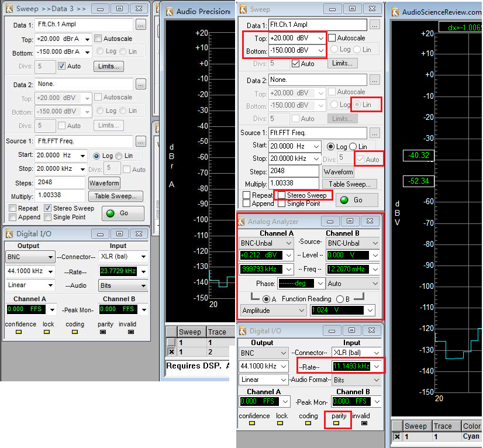Check Append in Sweep window above Analog Analyzer
The image size is (483, 448).
click(246, 204)
